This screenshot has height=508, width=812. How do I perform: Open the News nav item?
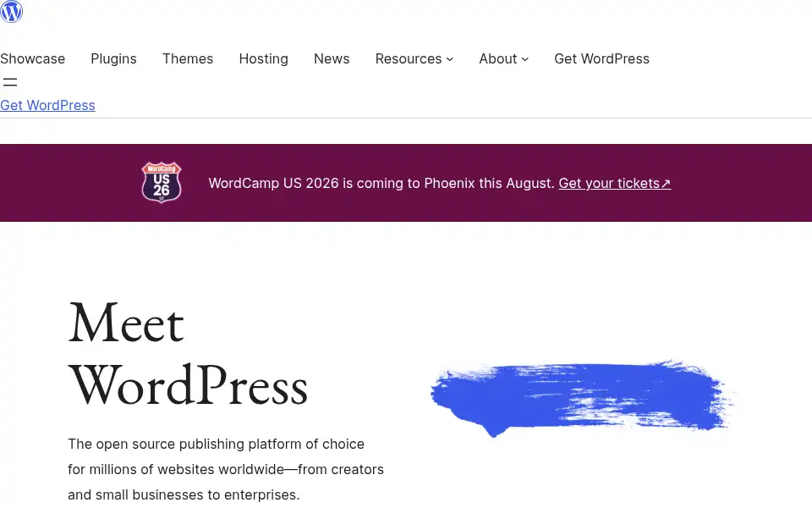(x=332, y=58)
